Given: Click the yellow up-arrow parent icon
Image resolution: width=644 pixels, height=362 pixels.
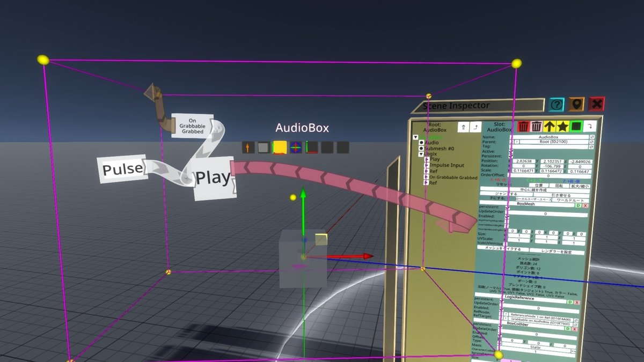Looking at the screenshot, I should 550,127.
